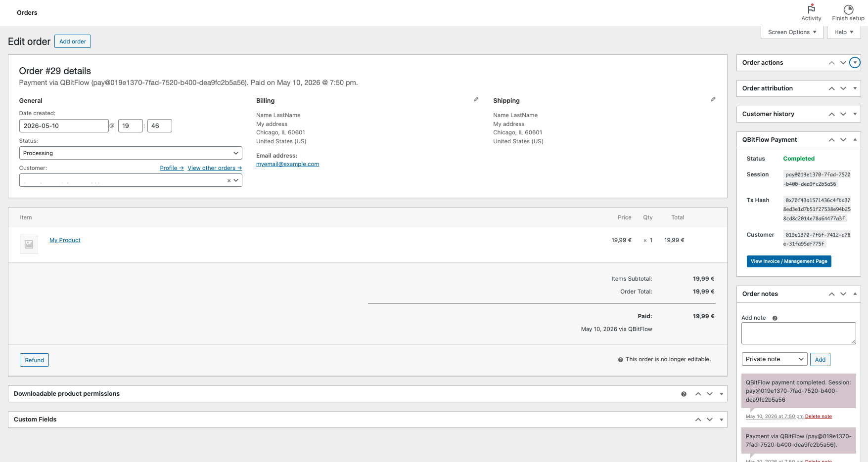Move Order notes panel up
The width and height of the screenshot is (868, 462).
(832, 294)
